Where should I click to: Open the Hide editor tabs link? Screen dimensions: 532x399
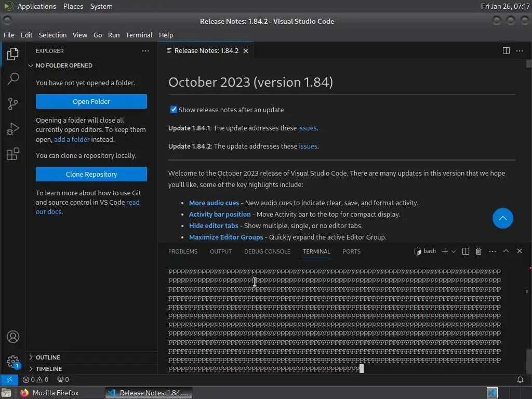[214, 225]
